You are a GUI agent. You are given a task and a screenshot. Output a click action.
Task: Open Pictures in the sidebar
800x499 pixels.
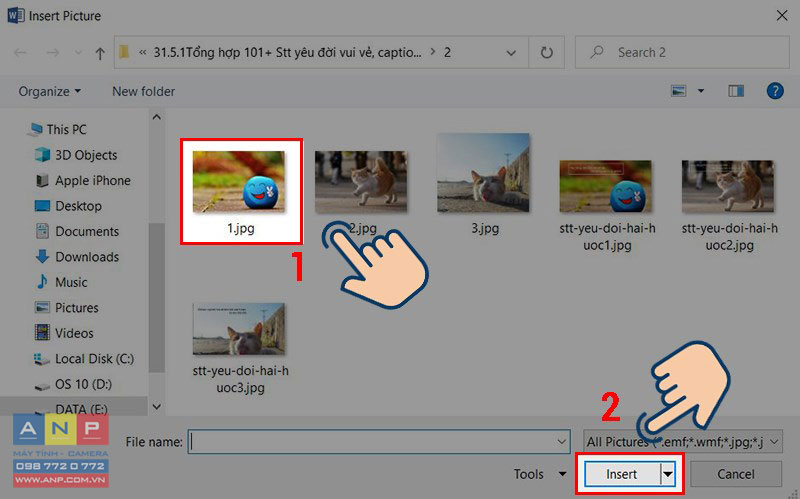[x=66, y=308]
